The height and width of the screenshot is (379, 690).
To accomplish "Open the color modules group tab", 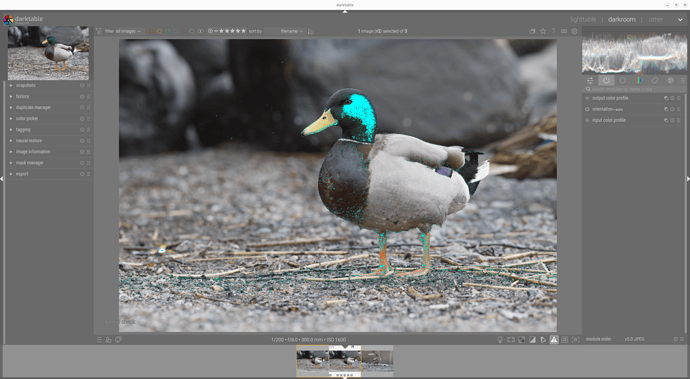I will (639, 81).
